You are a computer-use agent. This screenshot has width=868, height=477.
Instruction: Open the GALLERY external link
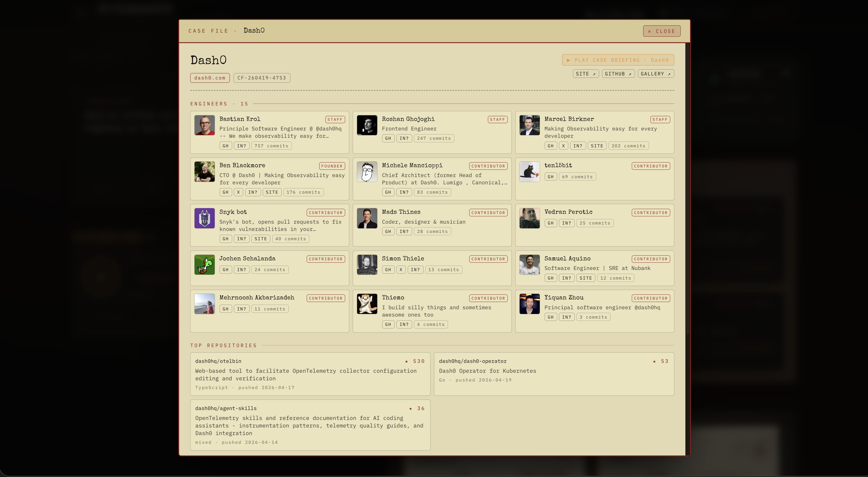pos(655,74)
